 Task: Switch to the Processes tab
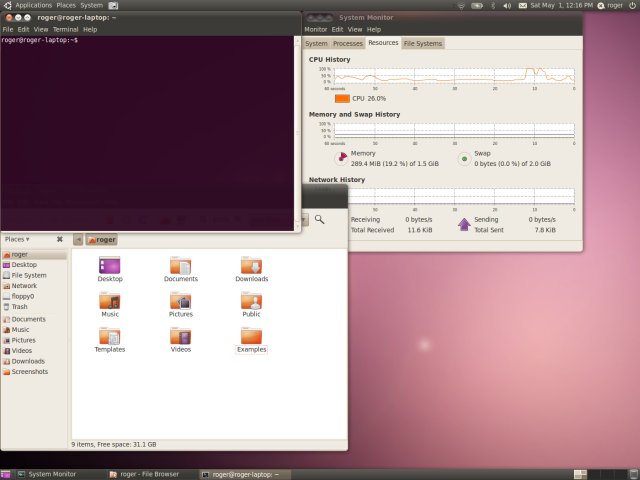click(x=348, y=44)
